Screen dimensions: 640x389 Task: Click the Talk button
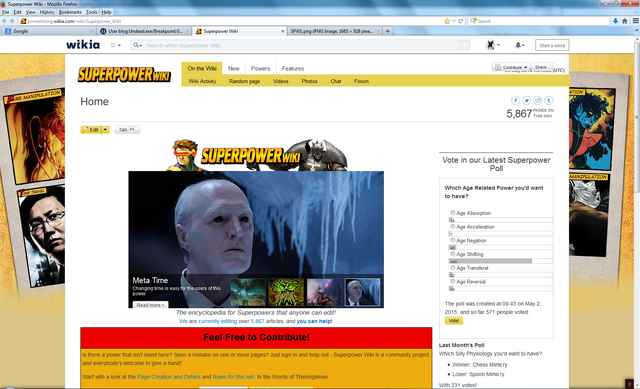coord(127,130)
